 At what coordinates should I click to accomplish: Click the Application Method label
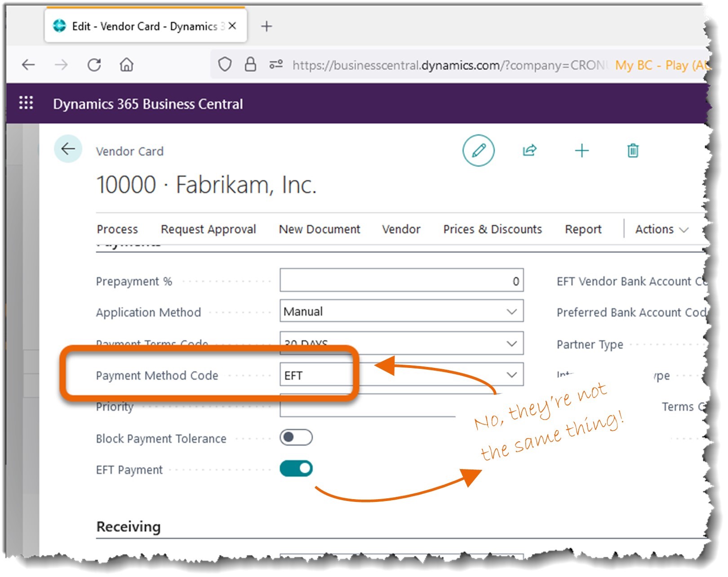[148, 312]
